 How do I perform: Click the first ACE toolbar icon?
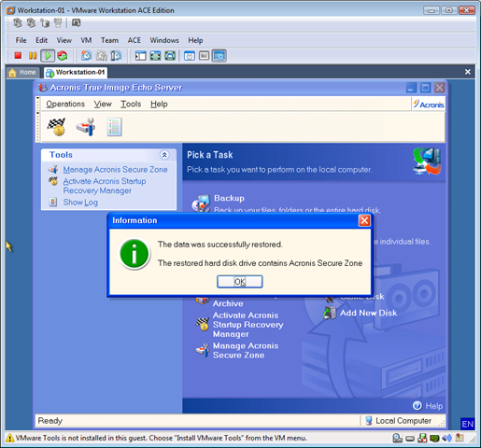(x=18, y=22)
